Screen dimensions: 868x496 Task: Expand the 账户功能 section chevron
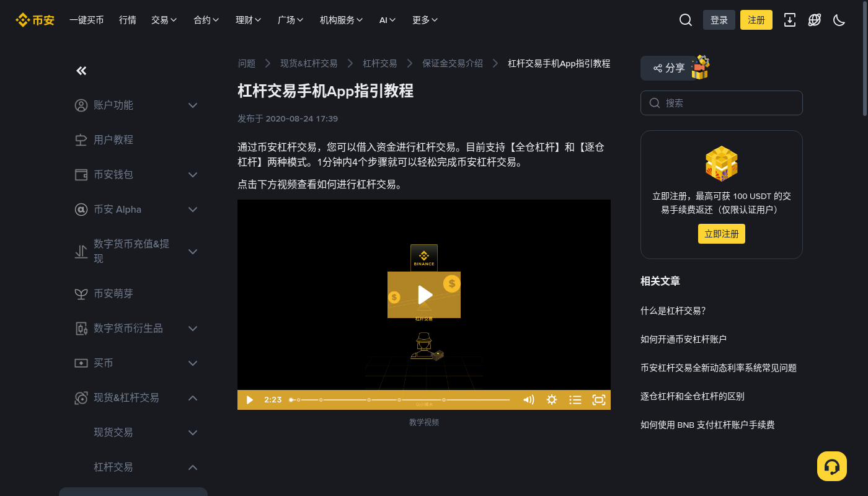click(x=193, y=105)
